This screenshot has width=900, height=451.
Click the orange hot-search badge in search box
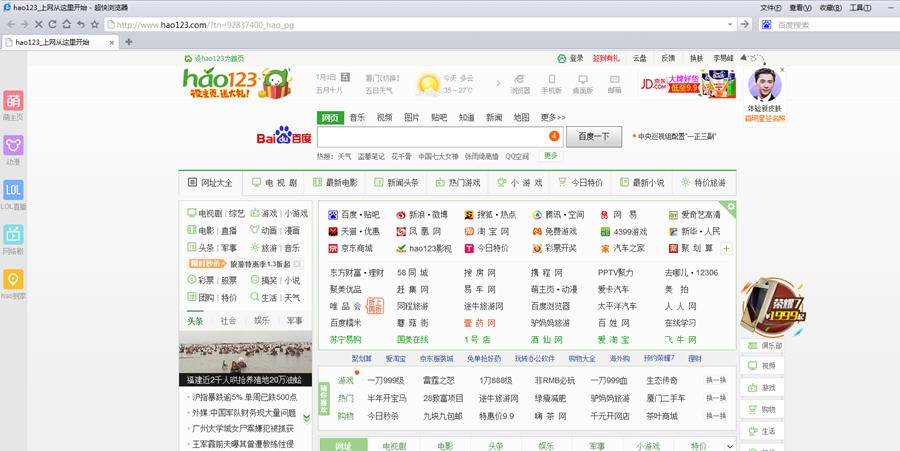pyautogui.click(x=554, y=136)
